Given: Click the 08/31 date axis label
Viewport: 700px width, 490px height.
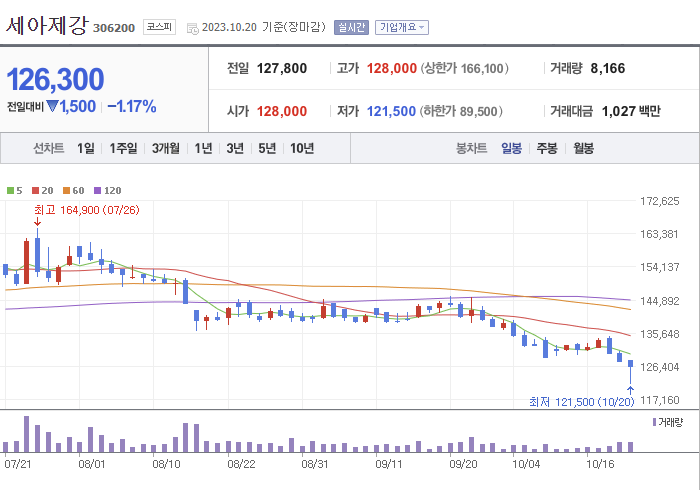Looking at the screenshot, I should (315, 464).
